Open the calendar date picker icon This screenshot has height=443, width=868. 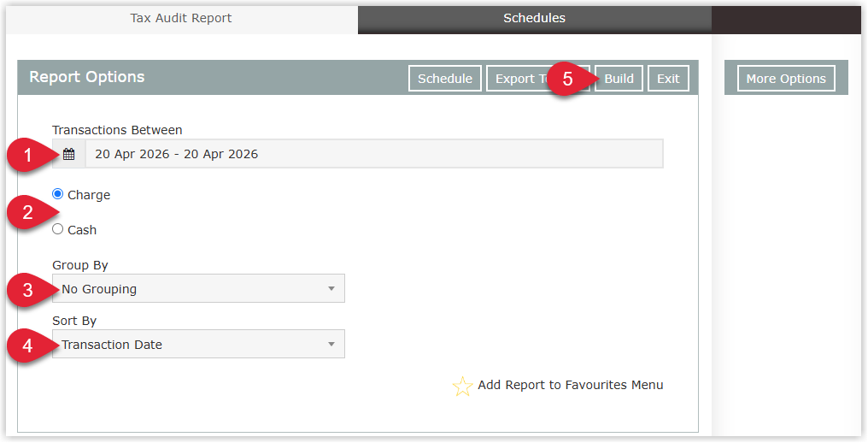(68, 154)
